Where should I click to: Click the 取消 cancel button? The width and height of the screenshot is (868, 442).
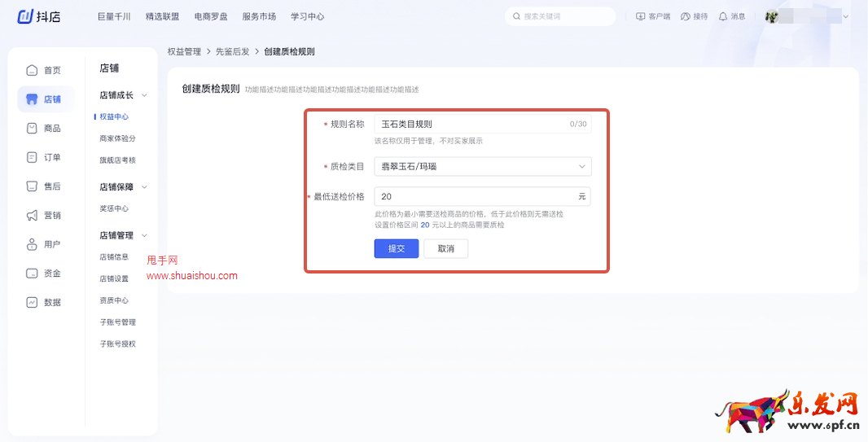point(446,249)
